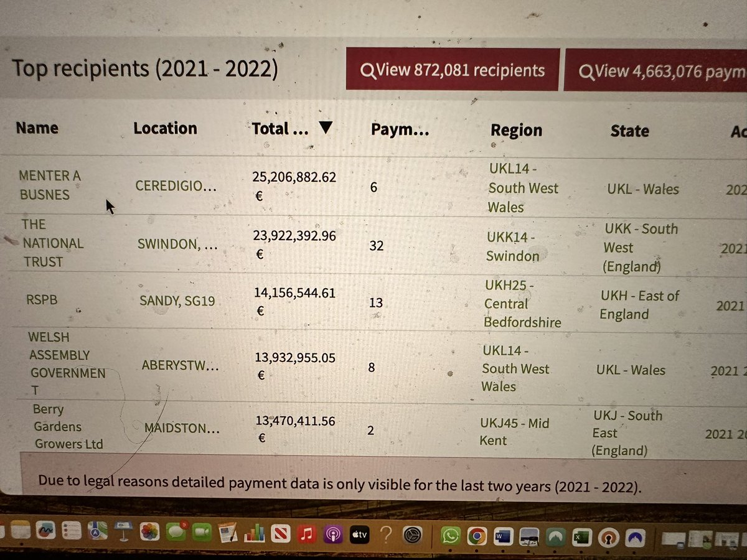Open the Apple News app in dock

pyautogui.click(x=281, y=534)
